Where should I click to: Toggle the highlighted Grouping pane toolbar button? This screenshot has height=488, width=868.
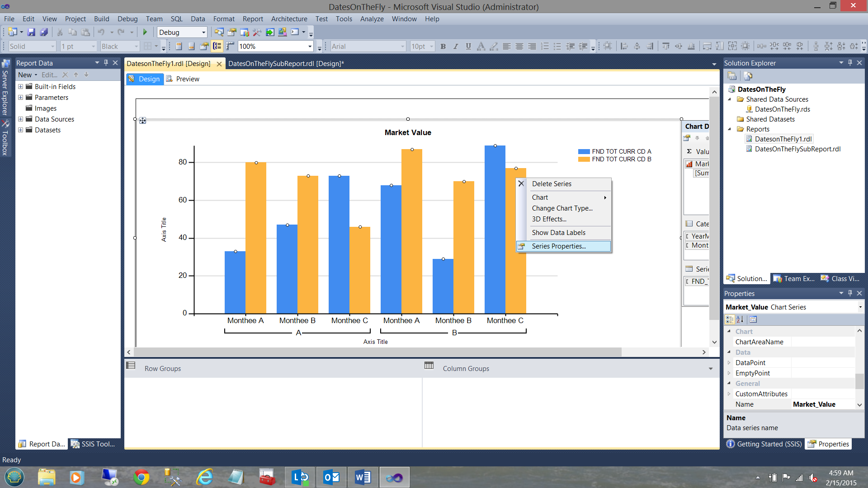tap(217, 46)
